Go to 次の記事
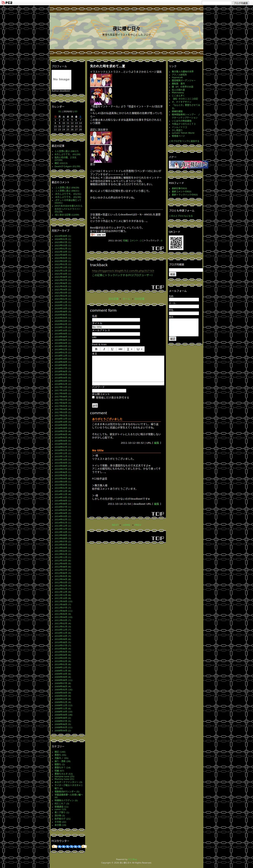This screenshot has height=868, width=253. (139, 299)
